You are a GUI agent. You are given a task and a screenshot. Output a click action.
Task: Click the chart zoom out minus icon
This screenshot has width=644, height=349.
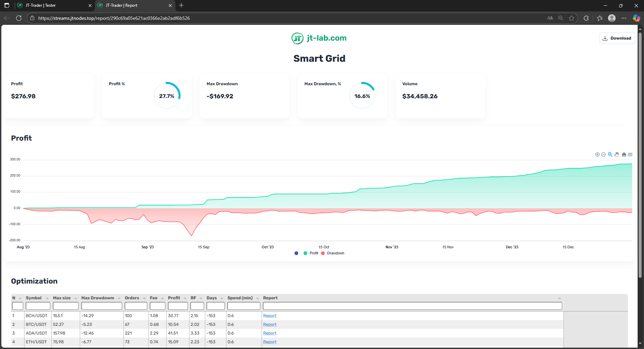(603, 154)
